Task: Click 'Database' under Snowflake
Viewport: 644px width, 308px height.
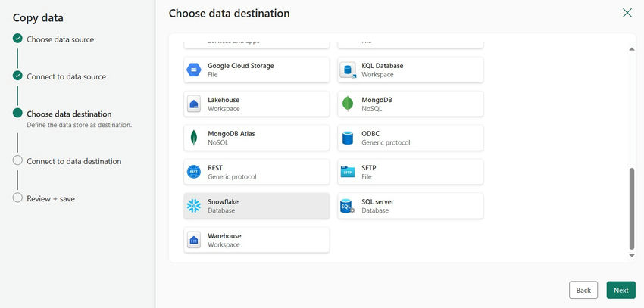Action: [221, 210]
